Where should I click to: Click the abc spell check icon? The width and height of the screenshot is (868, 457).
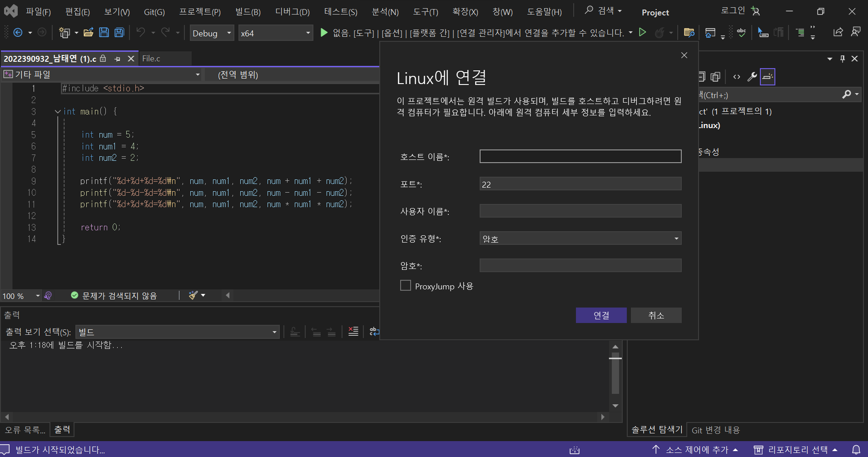coord(741,32)
